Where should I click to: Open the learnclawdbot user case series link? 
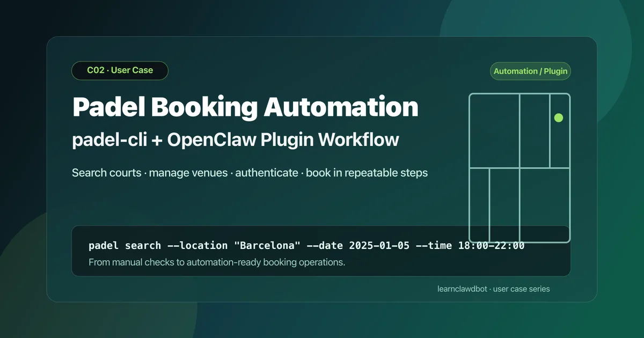click(494, 289)
